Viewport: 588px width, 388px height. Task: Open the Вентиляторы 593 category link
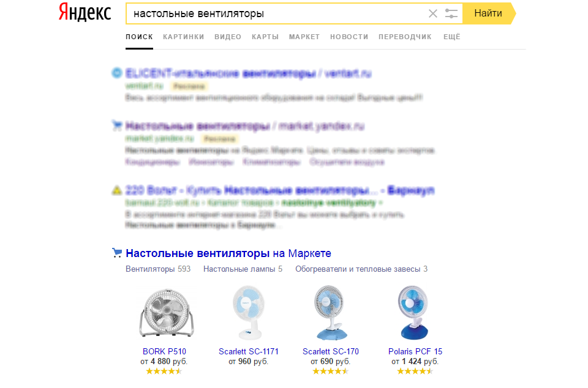coord(158,269)
